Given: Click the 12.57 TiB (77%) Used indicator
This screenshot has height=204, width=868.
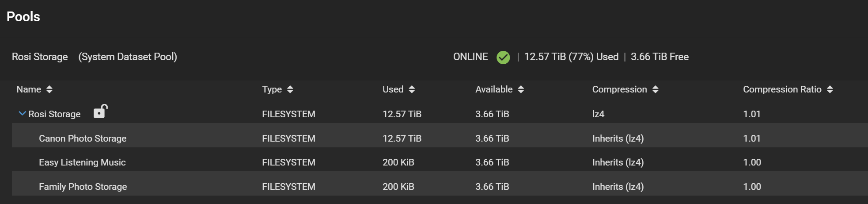Looking at the screenshot, I should coord(571,57).
